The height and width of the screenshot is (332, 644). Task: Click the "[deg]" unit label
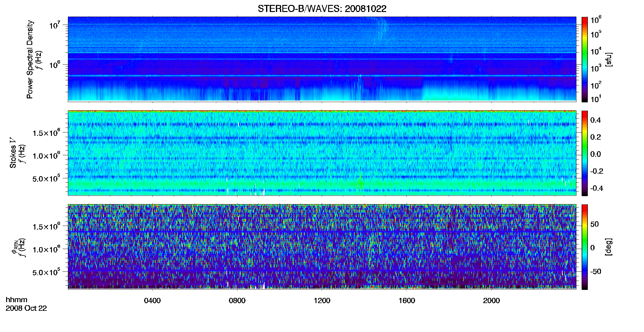pos(608,247)
